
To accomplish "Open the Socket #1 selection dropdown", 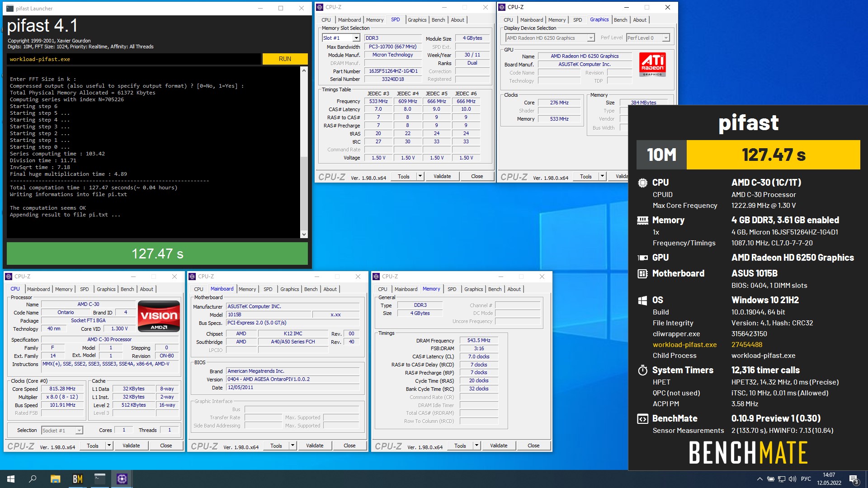I will click(x=79, y=431).
